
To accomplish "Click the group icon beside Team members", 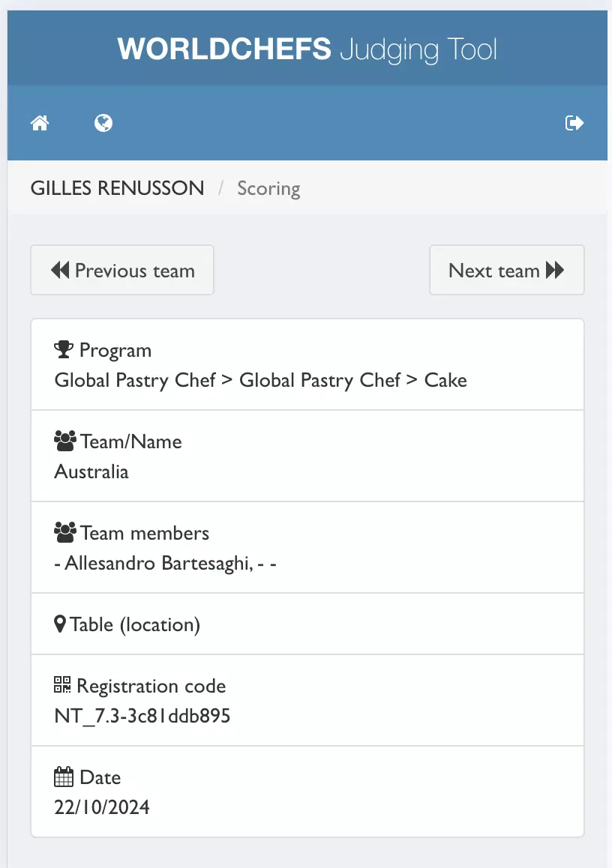I will point(65,533).
